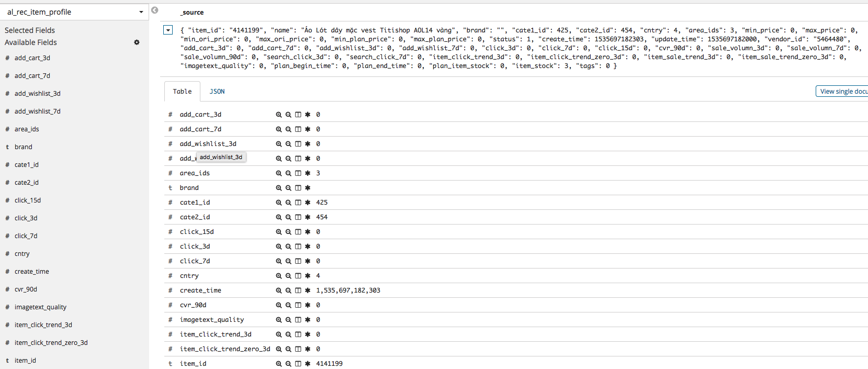Filter for value 4 on cntry row

[279, 276]
